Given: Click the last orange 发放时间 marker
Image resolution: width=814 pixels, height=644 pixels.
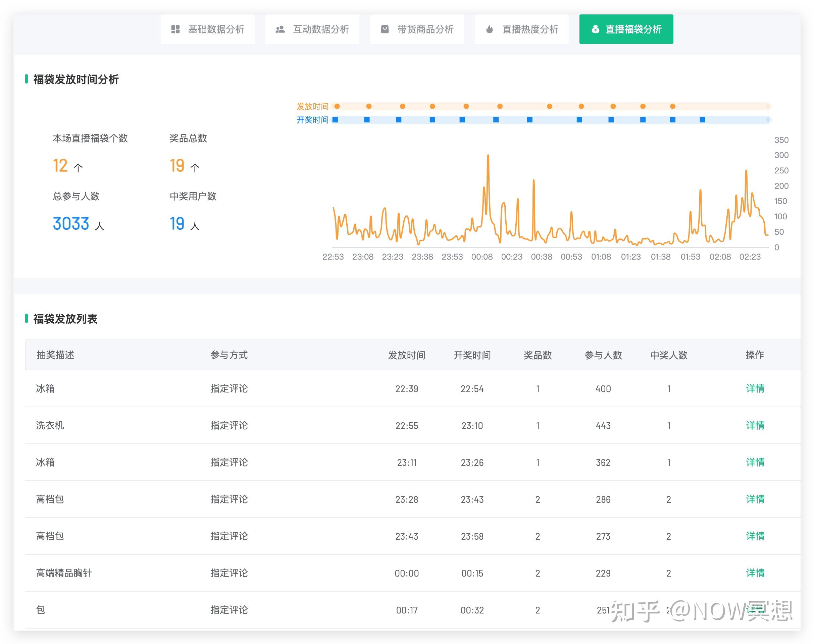Looking at the screenshot, I should coord(672,106).
